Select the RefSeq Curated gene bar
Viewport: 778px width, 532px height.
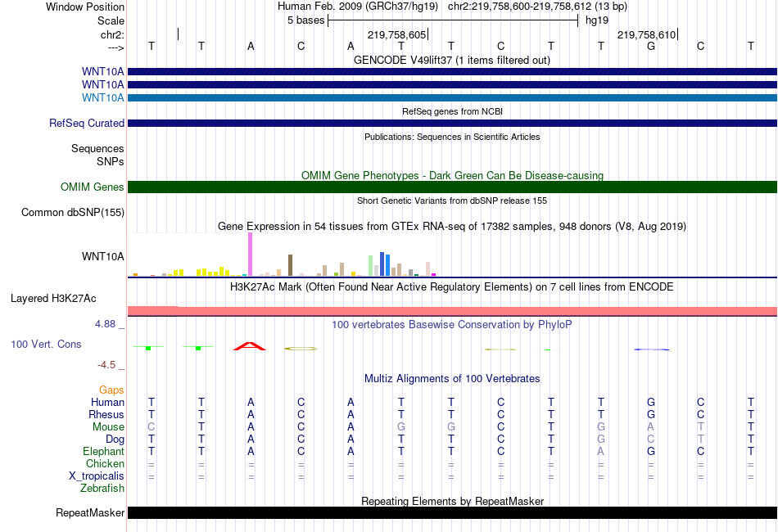(x=452, y=123)
